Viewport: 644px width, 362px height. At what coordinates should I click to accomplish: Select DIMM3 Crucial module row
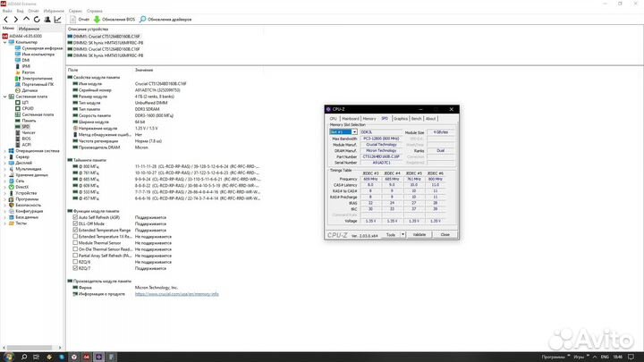(104, 49)
